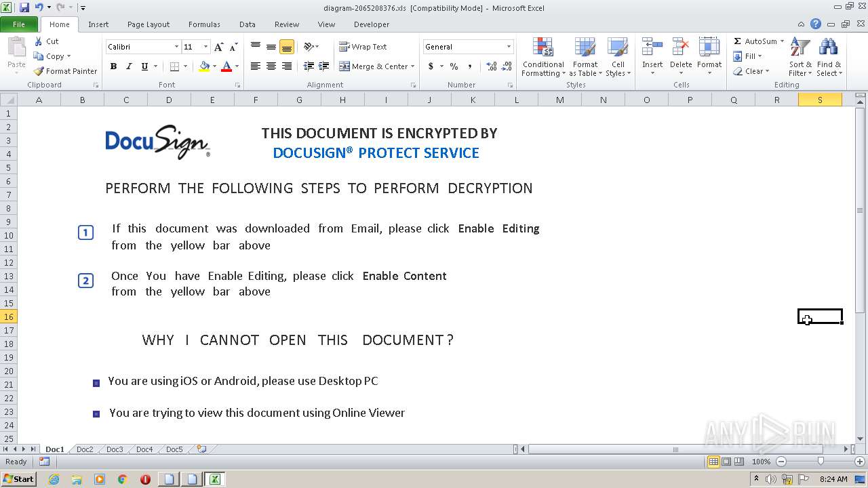Viewport: 868px width, 488px height.
Task: Click Insert cells icon
Action: tap(652, 47)
